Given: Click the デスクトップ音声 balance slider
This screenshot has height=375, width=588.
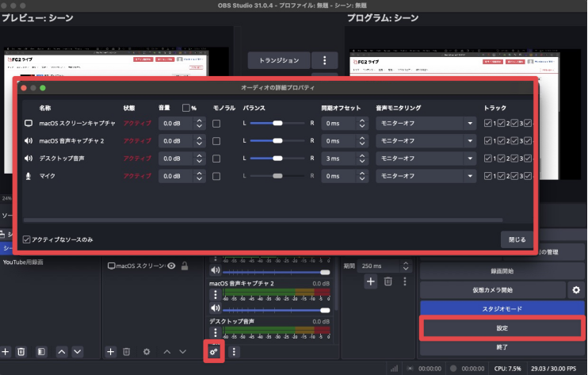Looking at the screenshot, I should [x=277, y=159].
